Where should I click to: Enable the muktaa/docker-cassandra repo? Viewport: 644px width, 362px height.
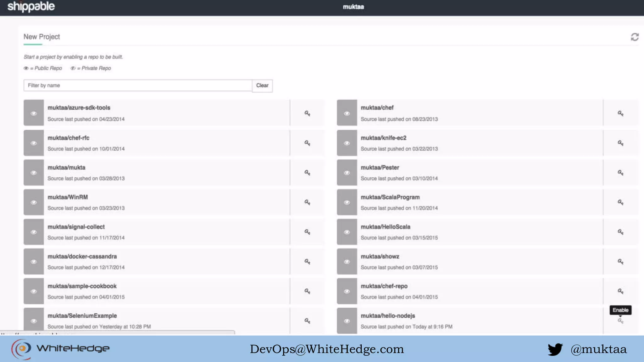click(307, 261)
